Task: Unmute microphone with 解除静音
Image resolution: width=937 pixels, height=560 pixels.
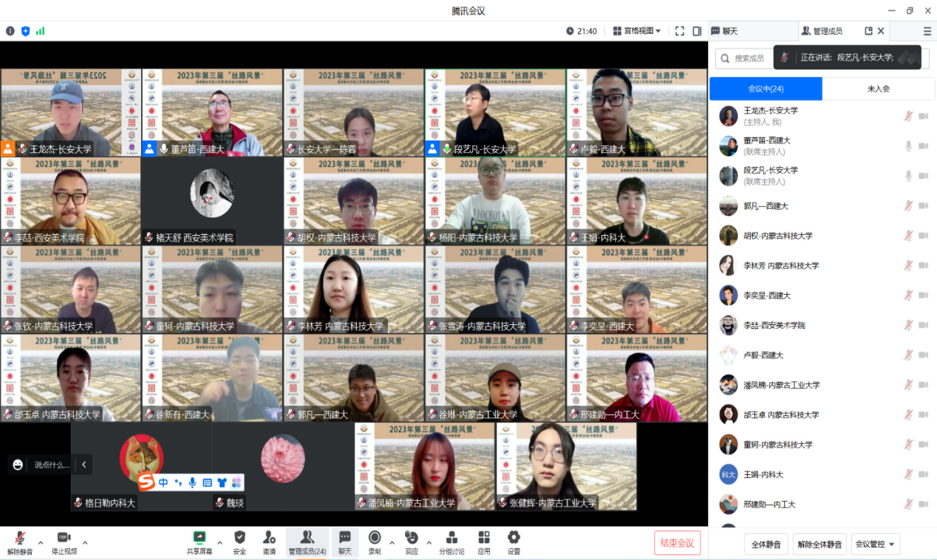Action: [20, 542]
